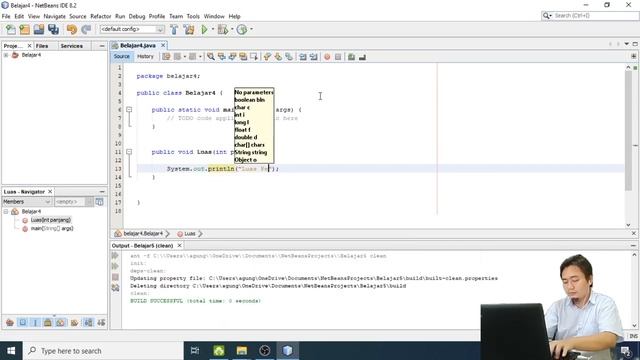This screenshot has height=360, width=640.
Task: Open File Explorer from the taskbar
Action: coord(242,351)
